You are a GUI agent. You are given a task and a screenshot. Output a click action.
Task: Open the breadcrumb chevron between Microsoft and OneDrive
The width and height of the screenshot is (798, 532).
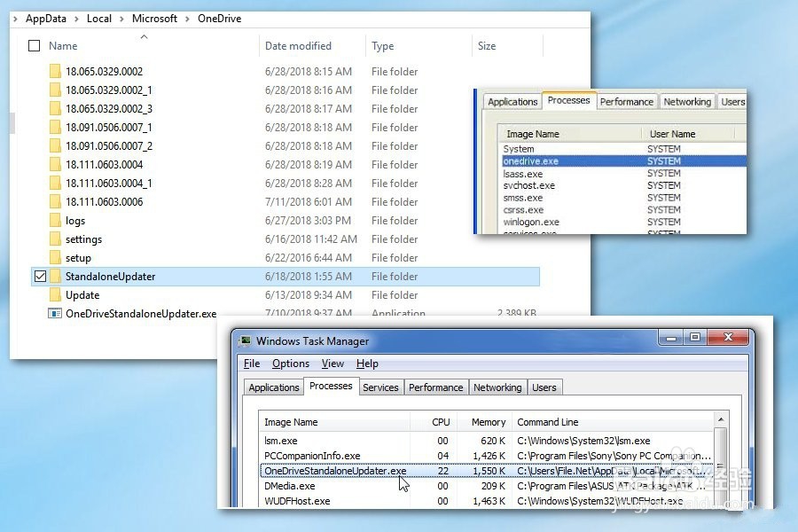coord(189,19)
